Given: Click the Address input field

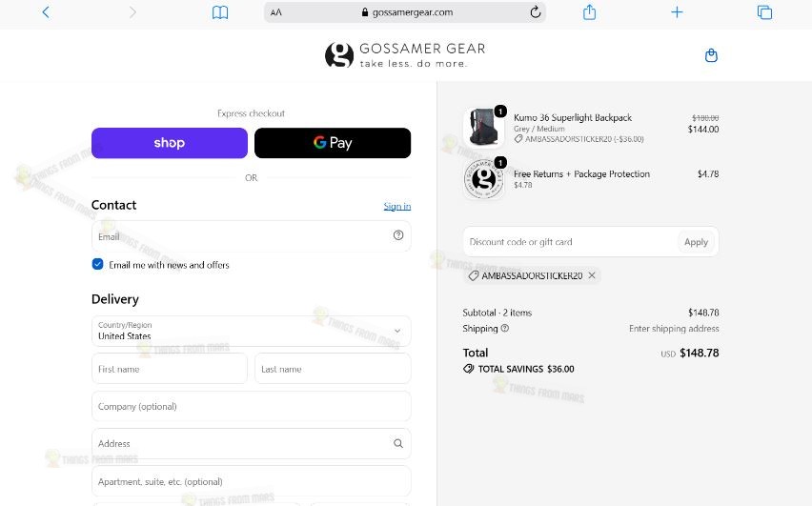Looking at the screenshot, I should 252,443.
